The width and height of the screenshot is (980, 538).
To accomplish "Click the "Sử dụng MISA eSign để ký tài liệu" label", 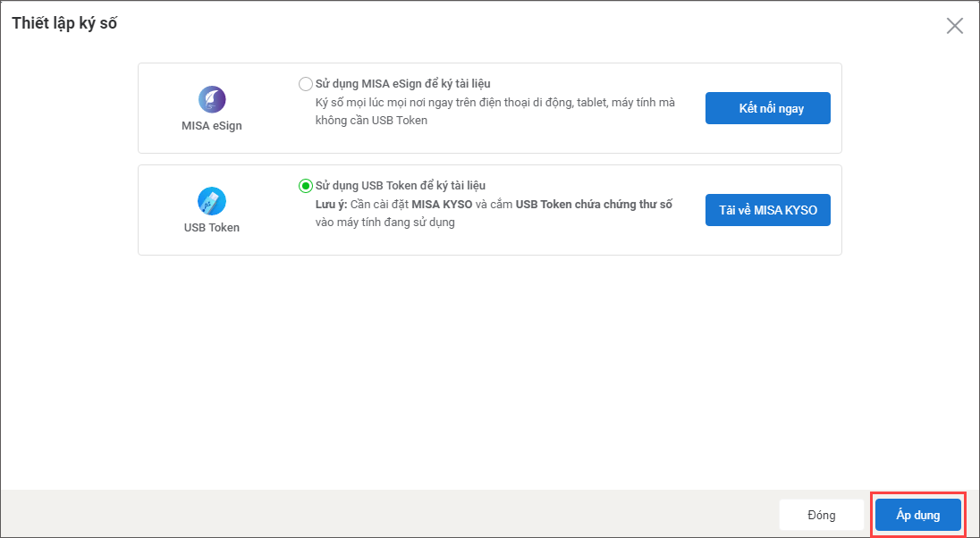I will click(402, 84).
